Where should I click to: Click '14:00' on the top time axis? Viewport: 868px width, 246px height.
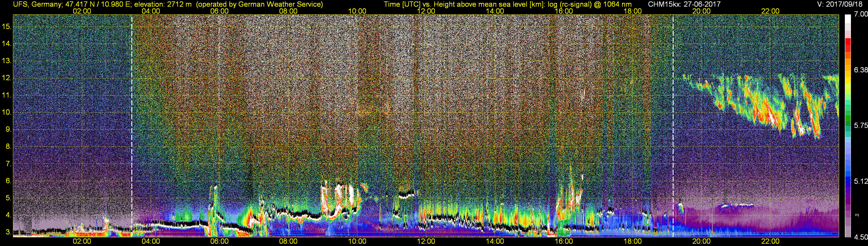pos(495,11)
